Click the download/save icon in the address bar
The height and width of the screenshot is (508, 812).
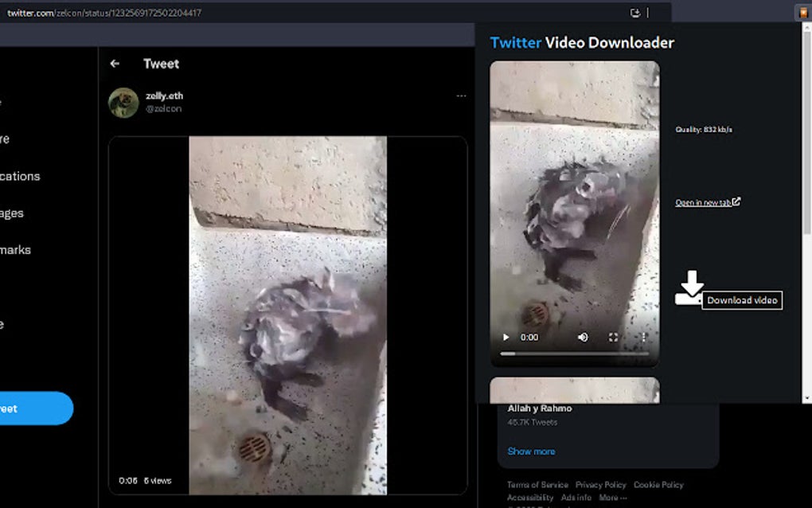[634, 12]
